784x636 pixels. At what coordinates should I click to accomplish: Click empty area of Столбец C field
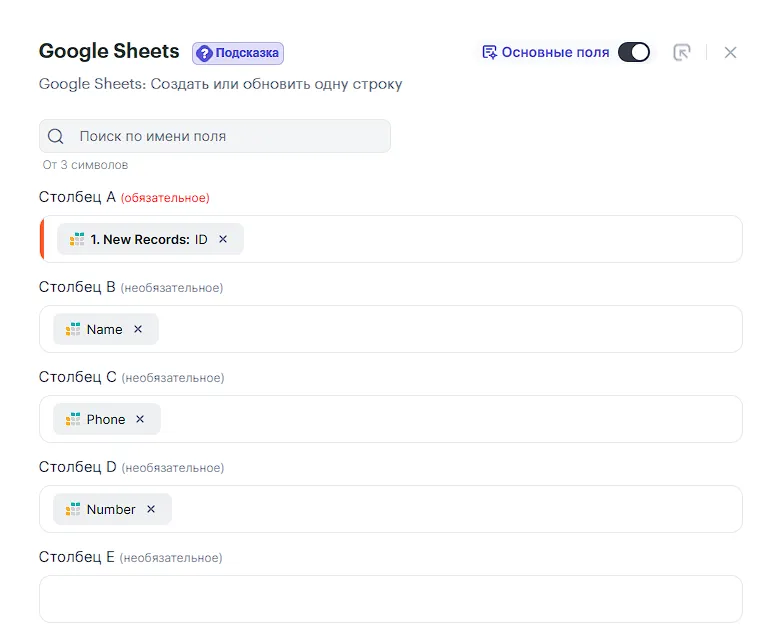pos(450,420)
